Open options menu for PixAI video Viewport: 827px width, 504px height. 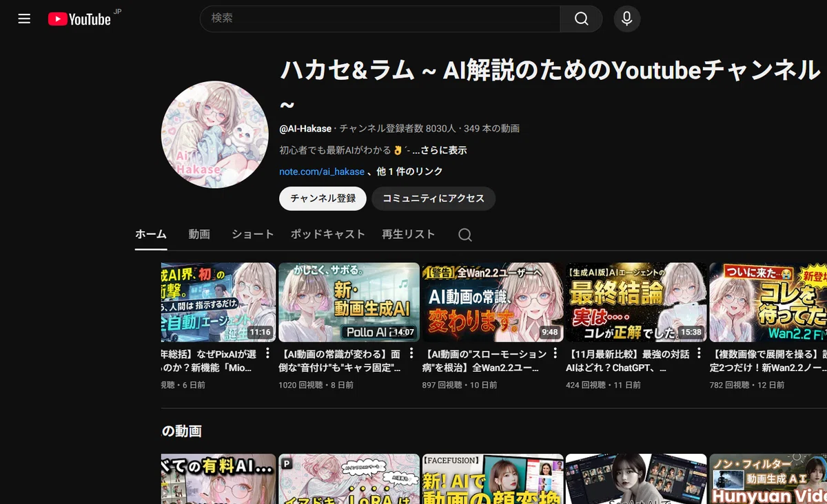point(268,353)
